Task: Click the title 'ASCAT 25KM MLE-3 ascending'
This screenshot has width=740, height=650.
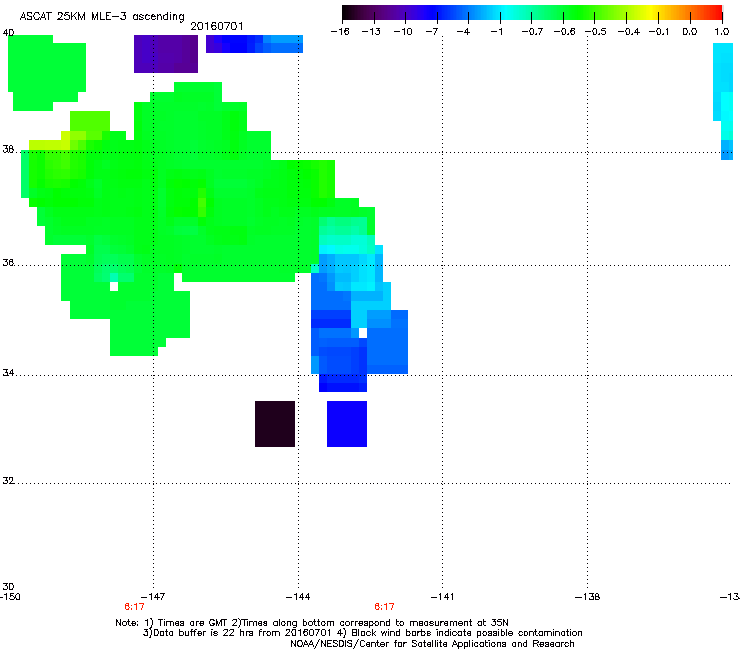Action: [102, 17]
